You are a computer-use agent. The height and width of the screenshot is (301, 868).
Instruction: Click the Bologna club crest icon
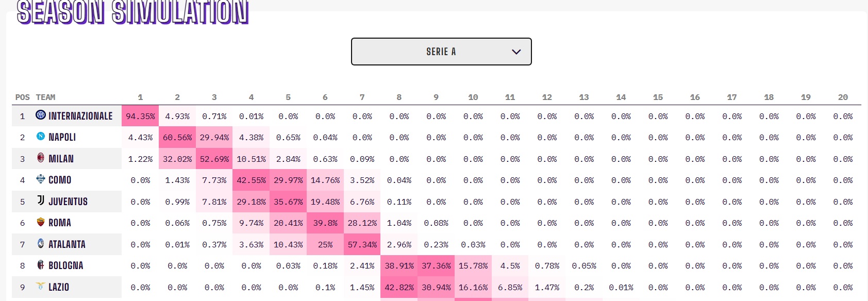coord(41,265)
